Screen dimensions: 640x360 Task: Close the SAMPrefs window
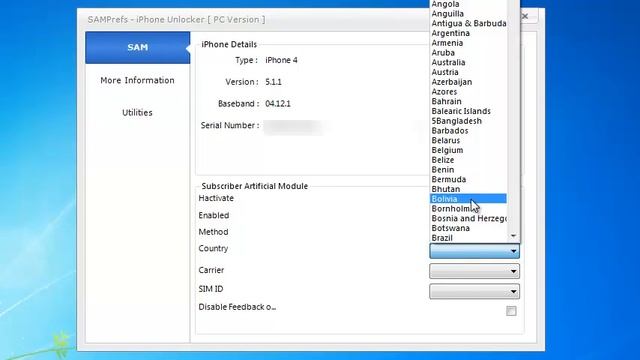click(x=525, y=16)
